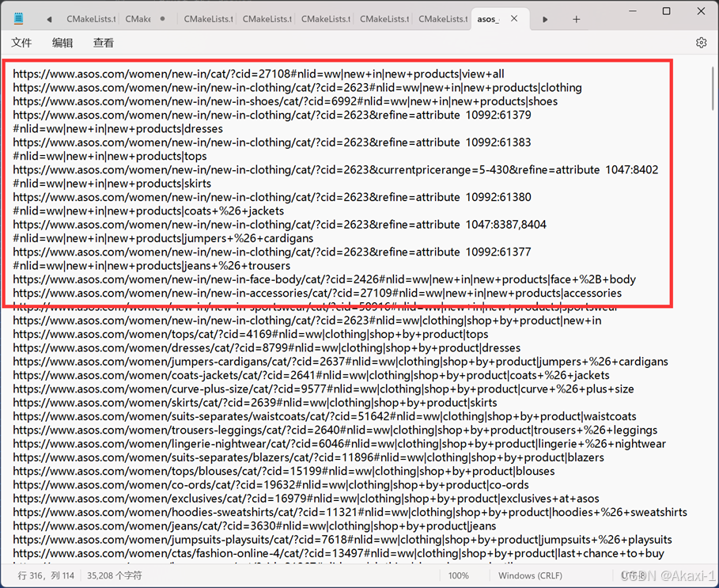The width and height of the screenshot is (719, 588).
Task: Click the curve-plus-size cid=9577 URL line
Action: [324, 389]
